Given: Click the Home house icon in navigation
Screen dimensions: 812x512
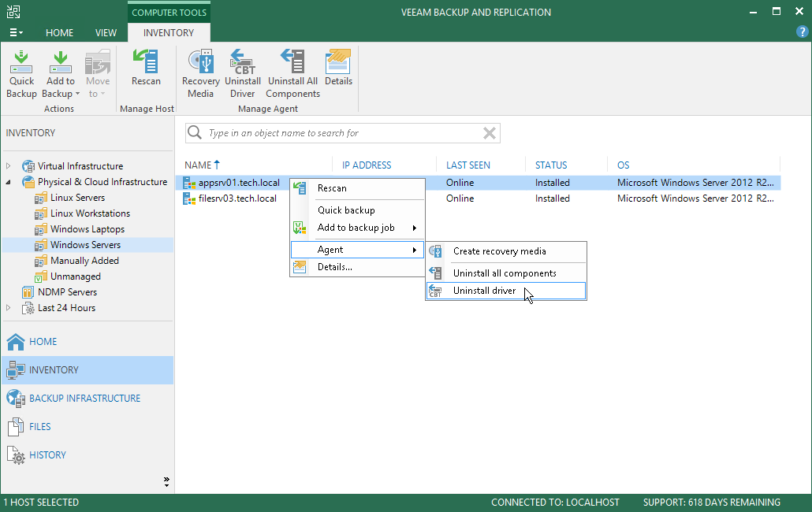Looking at the screenshot, I should tap(16, 341).
